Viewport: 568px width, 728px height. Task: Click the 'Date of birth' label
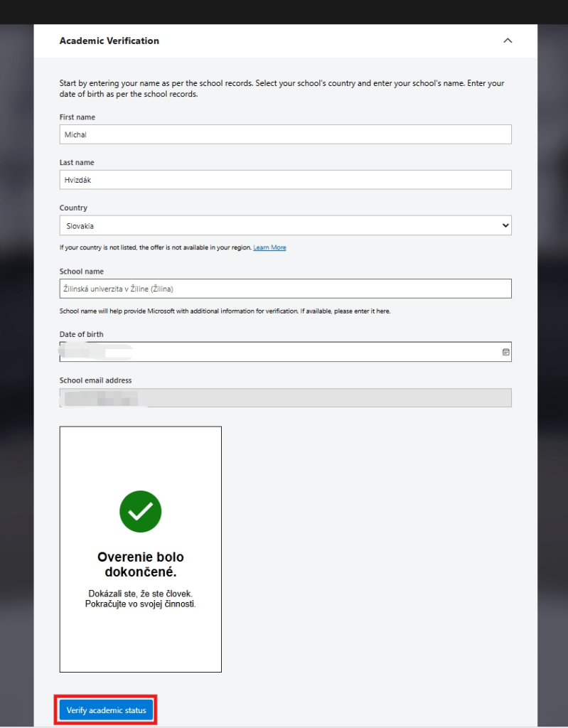coord(81,335)
